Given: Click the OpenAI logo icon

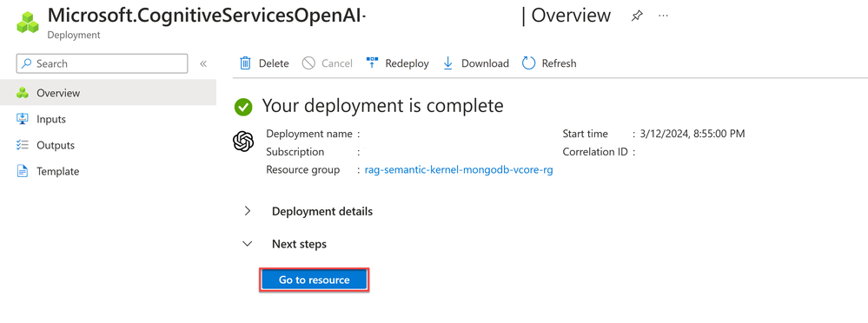Looking at the screenshot, I should (243, 142).
